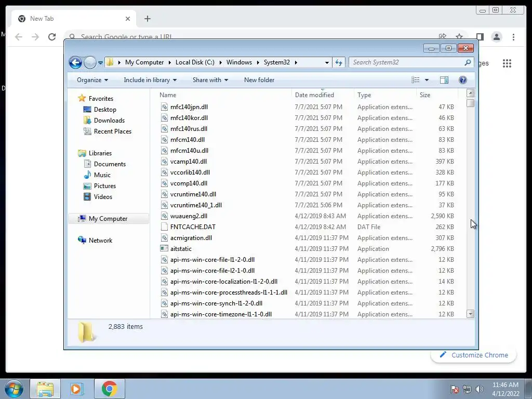This screenshot has width=532, height=399.
Task: Close the New Tab tab in Chrome
Action: (x=128, y=19)
